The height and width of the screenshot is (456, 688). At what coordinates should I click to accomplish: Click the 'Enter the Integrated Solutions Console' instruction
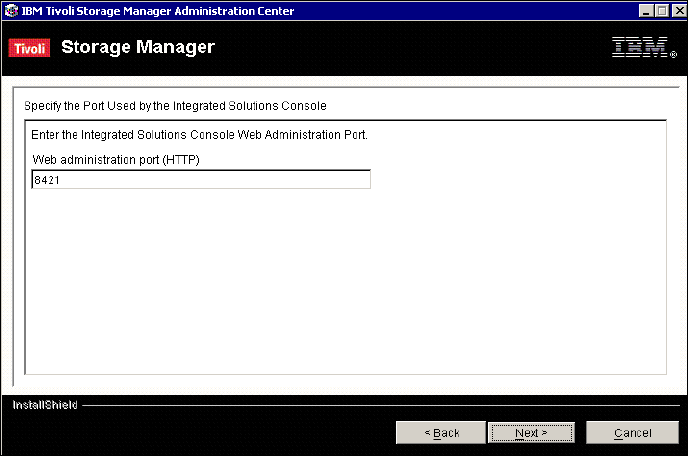pyautogui.click(x=199, y=135)
